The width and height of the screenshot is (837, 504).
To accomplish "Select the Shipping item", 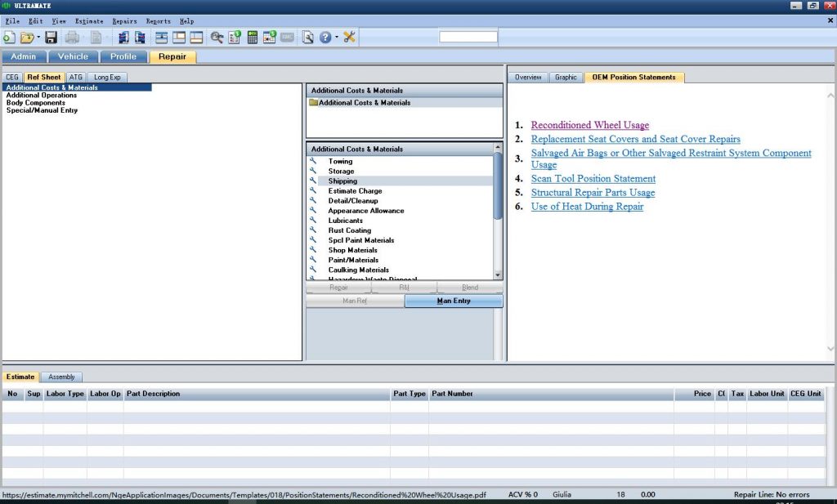I will (x=342, y=181).
